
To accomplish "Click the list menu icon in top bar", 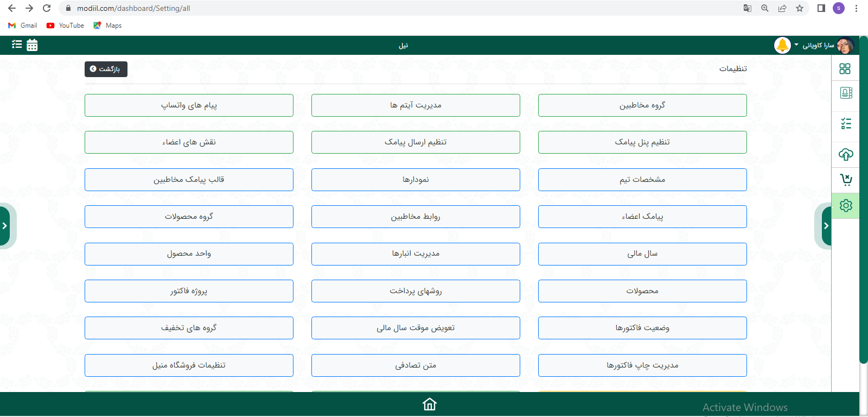I will [x=17, y=45].
